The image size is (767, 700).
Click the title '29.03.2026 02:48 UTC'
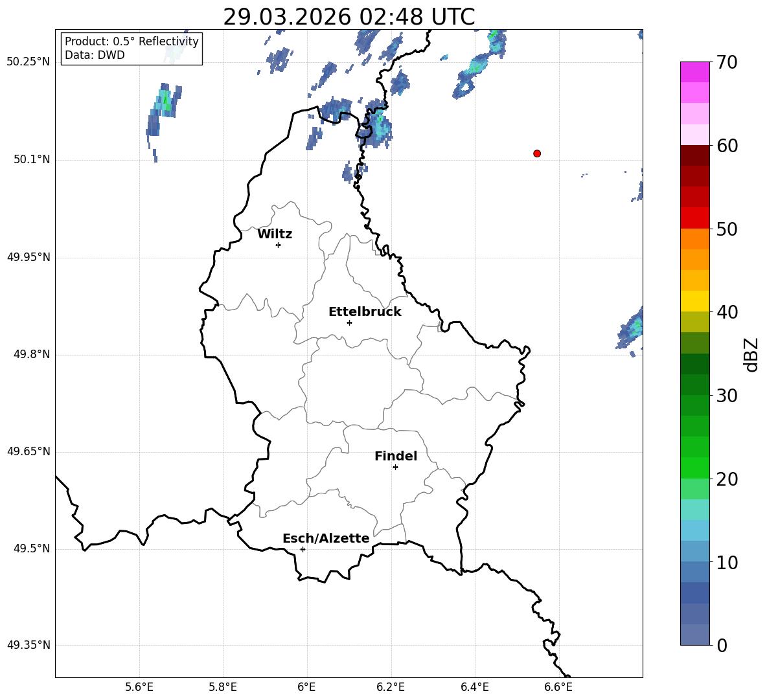(x=349, y=17)
